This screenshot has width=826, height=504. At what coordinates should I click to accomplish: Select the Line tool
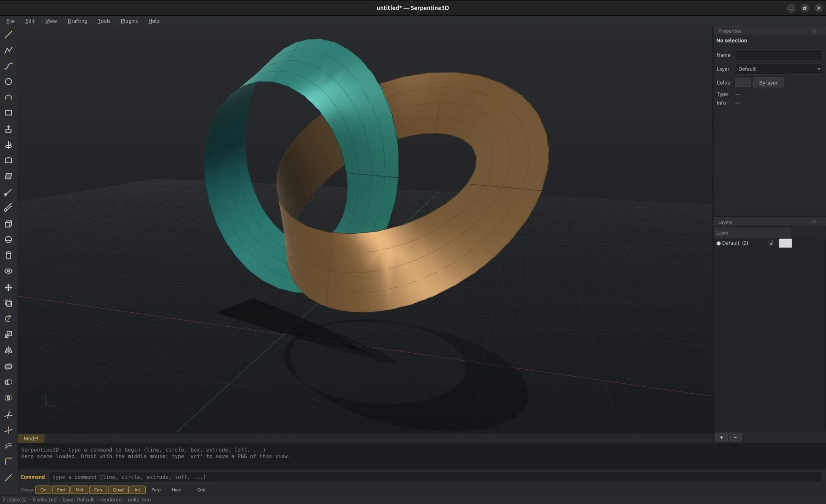pos(8,34)
